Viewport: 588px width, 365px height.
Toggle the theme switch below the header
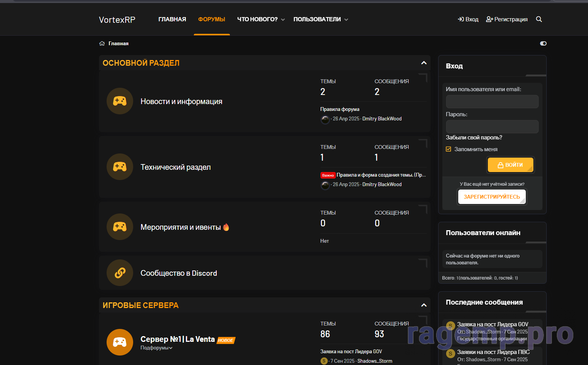coord(543,44)
